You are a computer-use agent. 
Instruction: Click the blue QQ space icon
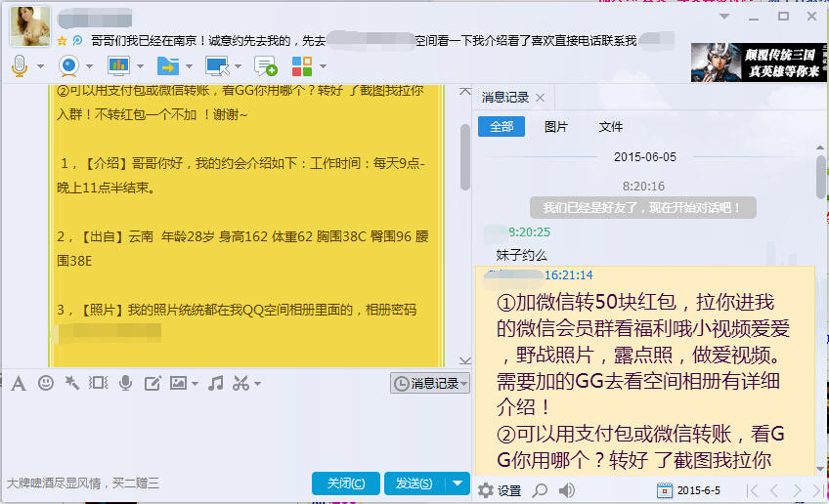pos(78,41)
